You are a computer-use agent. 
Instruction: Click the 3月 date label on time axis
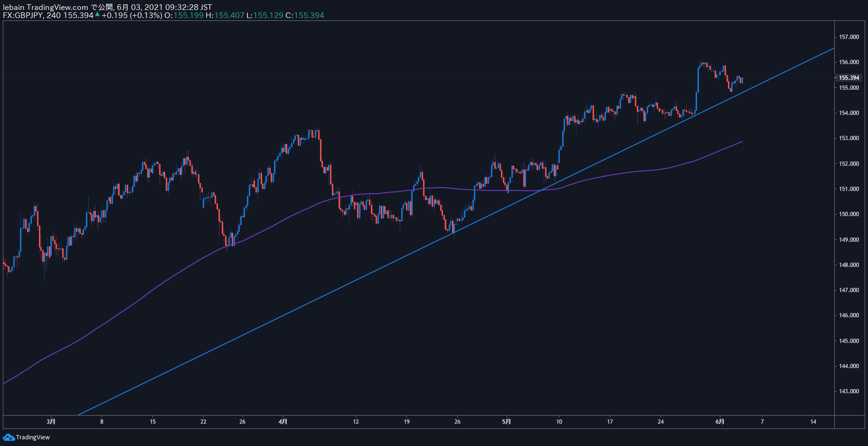click(51, 421)
